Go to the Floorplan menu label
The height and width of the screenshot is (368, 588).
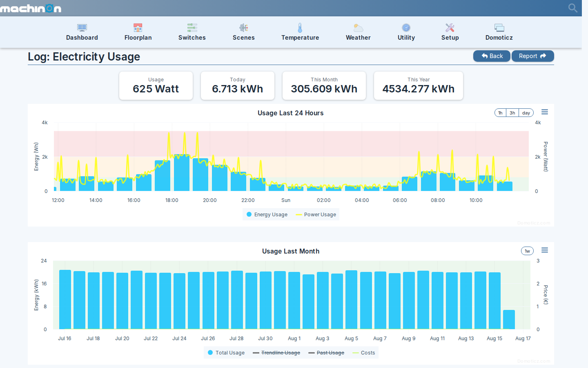(138, 38)
